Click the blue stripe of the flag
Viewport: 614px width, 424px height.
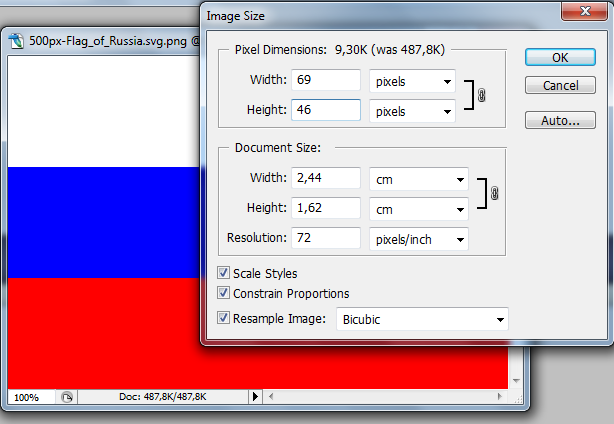[x=104, y=222]
